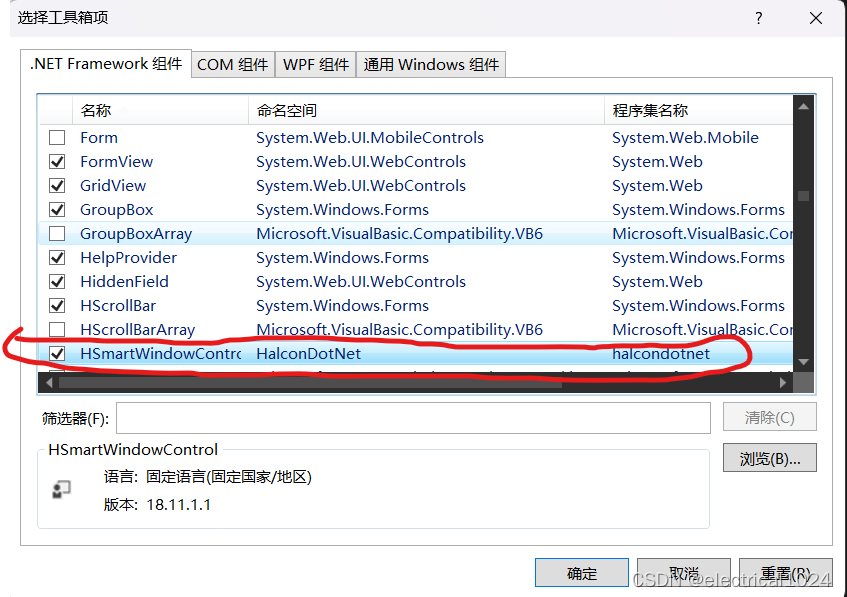Click the 重置(R) reset button

tap(785, 572)
